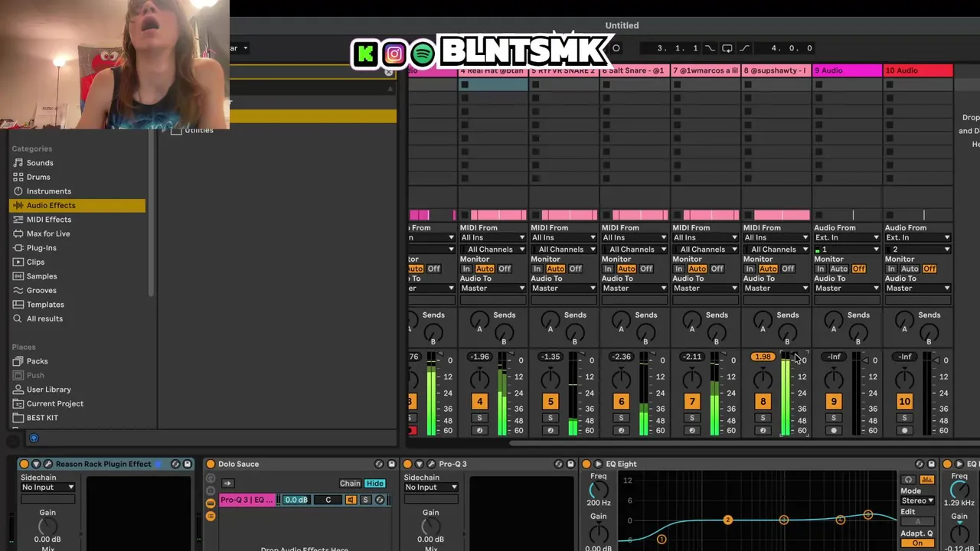The image size is (980, 551).
Task: Open the Max for Live category
Action: [x=47, y=233]
